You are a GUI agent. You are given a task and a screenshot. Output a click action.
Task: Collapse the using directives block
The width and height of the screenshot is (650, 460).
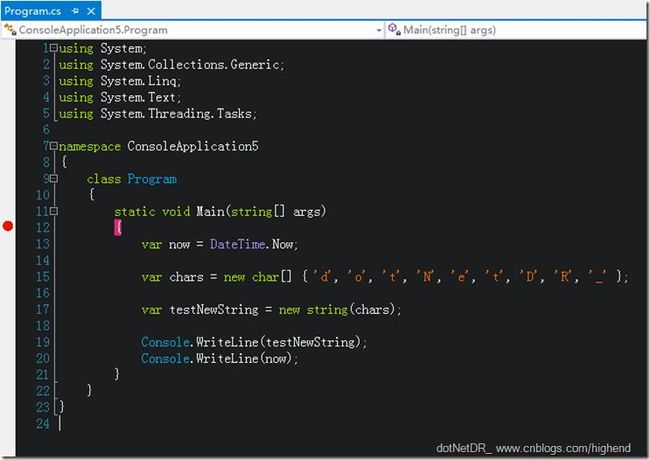(53, 48)
